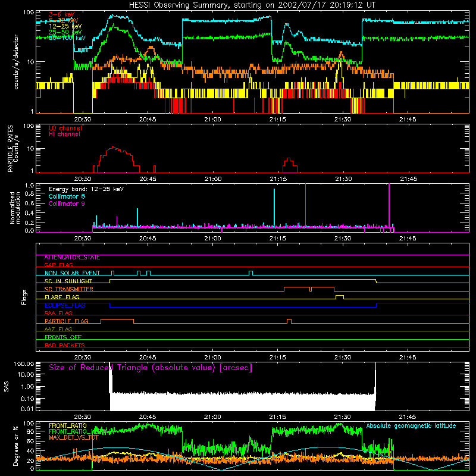Click the GAP_FLAG label
This screenshot has height=476, width=476.
(x=58, y=265)
